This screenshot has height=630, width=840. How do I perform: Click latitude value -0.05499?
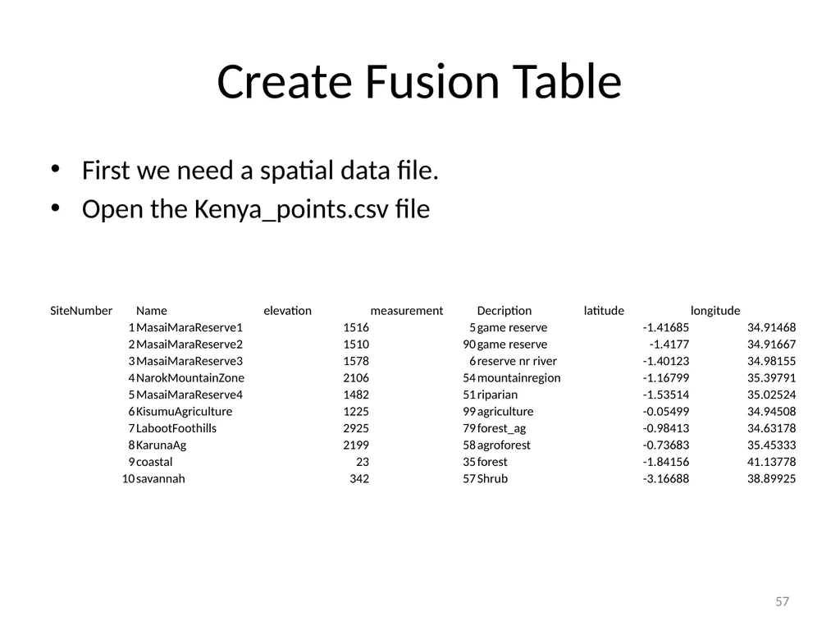click(x=666, y=412)
